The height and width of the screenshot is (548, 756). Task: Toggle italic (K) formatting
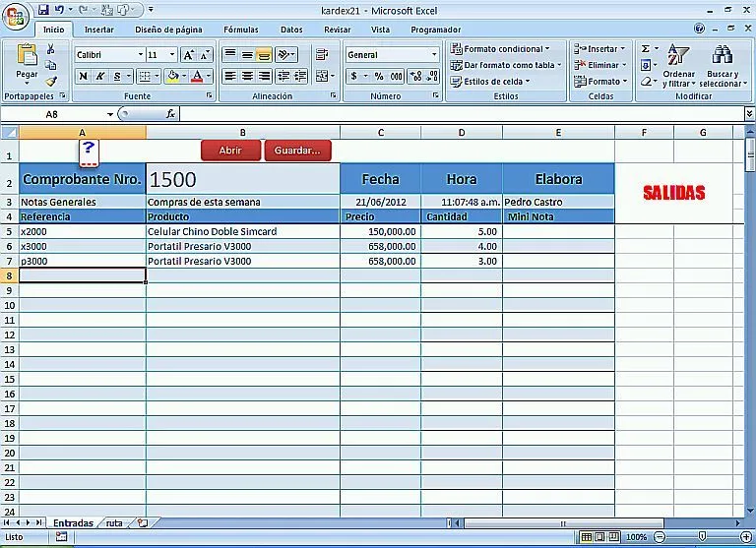pyautogui.click(x=100, y=76)
